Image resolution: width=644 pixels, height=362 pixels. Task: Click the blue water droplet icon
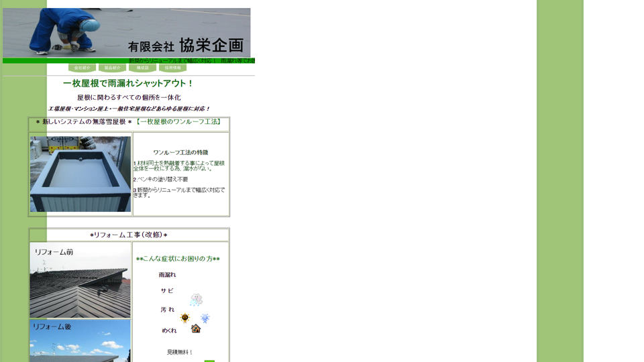[205, 318]
